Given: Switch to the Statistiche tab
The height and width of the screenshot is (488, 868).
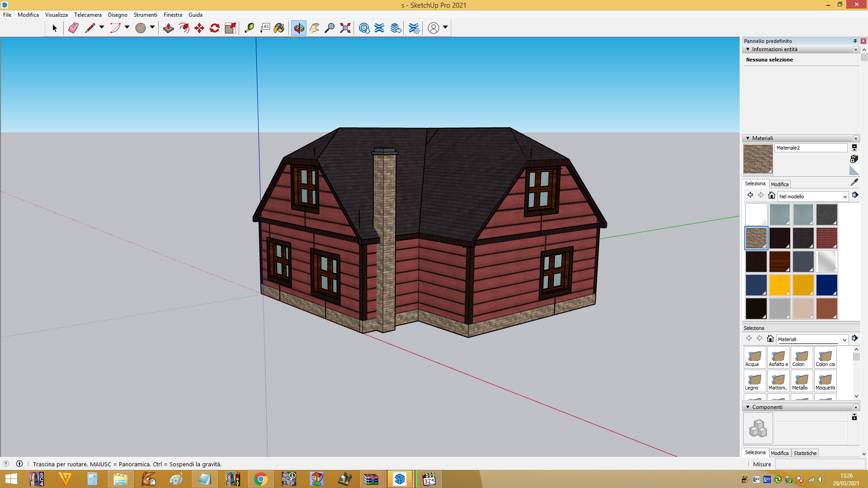Looking at the screenshot, I should point(805,453).
